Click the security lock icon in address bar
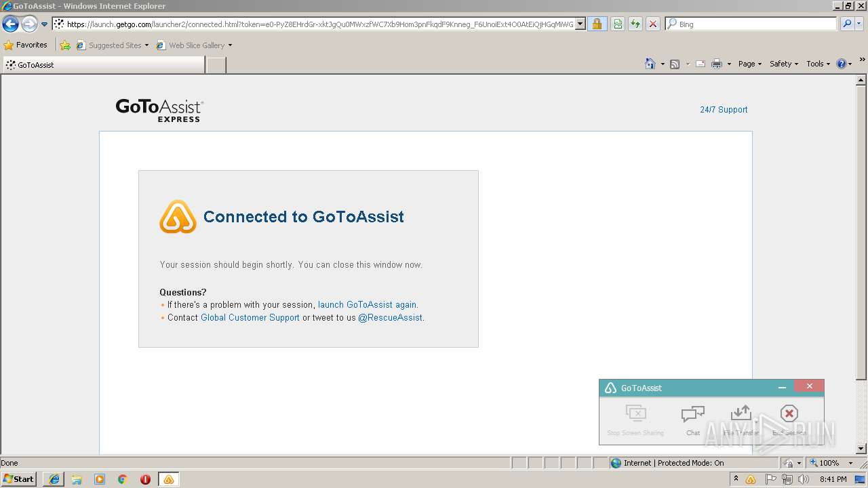 [597, 24]
